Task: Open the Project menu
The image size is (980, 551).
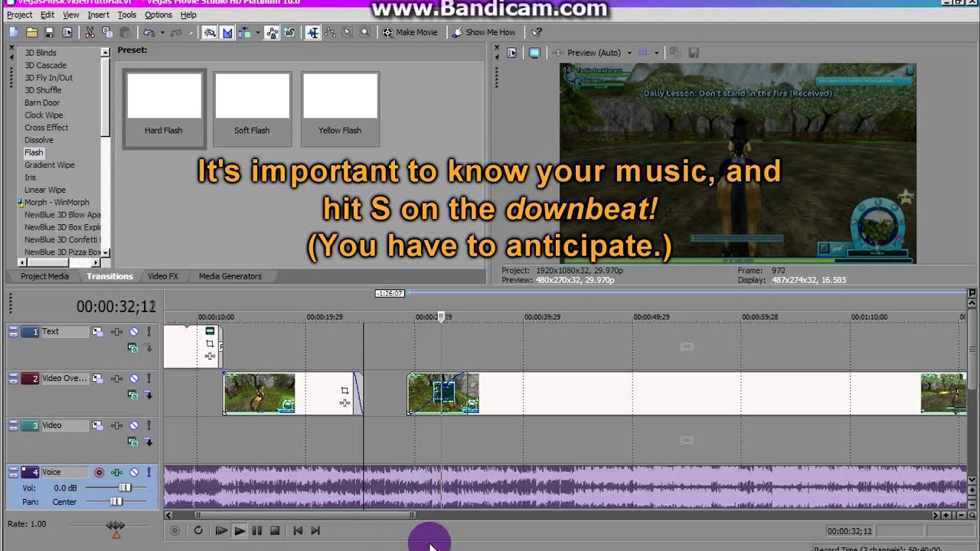Action: click(19, 15)
